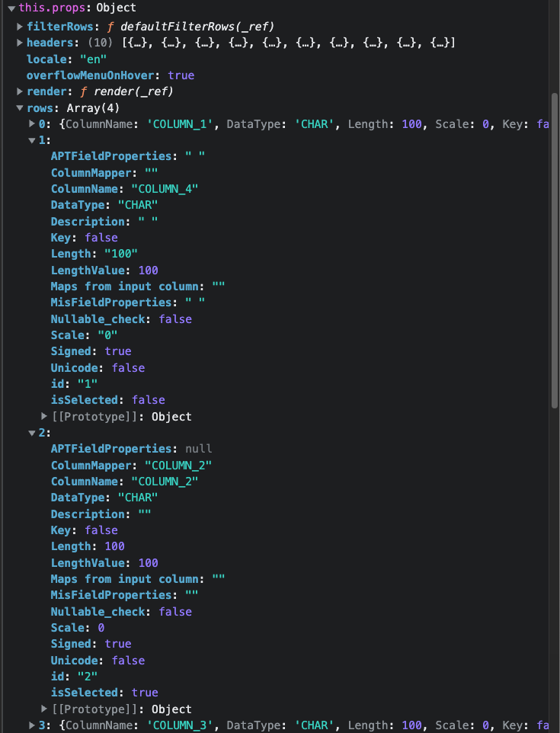Expand the filterRows function entry
Image resolution: width=560 pixels, height=733 pixels.
pos(20,27)
